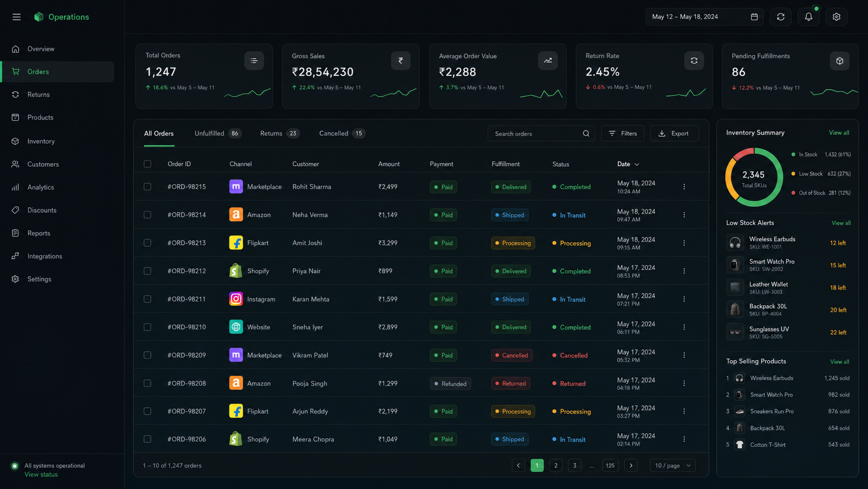
Task: Switch to the Cancelled tab
Action: point(342,134)
